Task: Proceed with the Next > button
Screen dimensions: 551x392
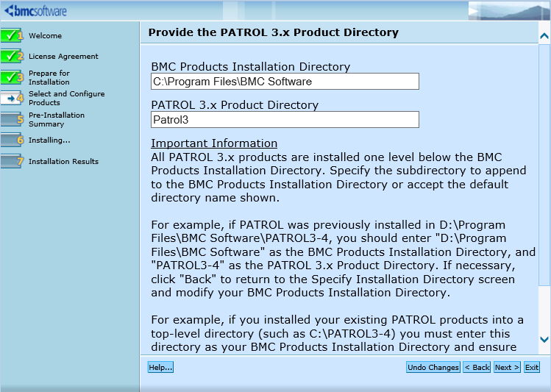Action: [x=507, y=368]
